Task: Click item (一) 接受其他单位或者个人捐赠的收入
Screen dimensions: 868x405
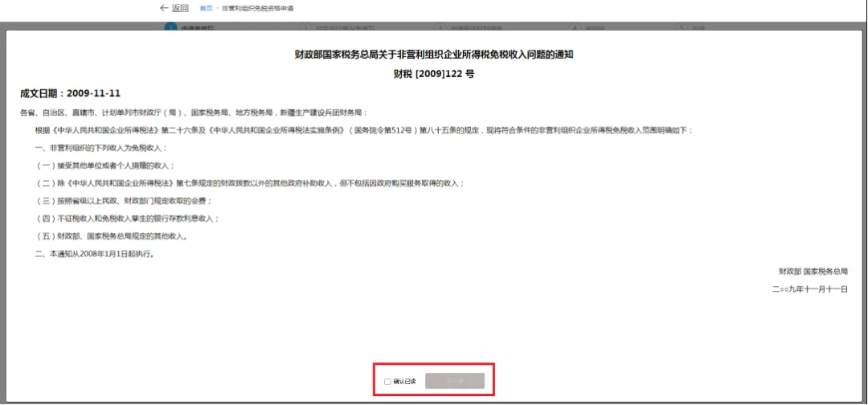Action: (104, 166)
